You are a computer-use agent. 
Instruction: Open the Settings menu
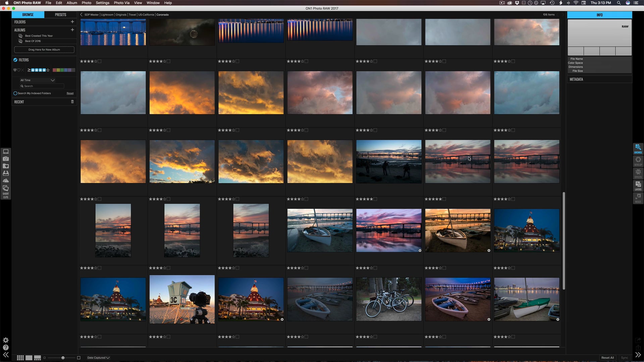click(x=102, y=3)
